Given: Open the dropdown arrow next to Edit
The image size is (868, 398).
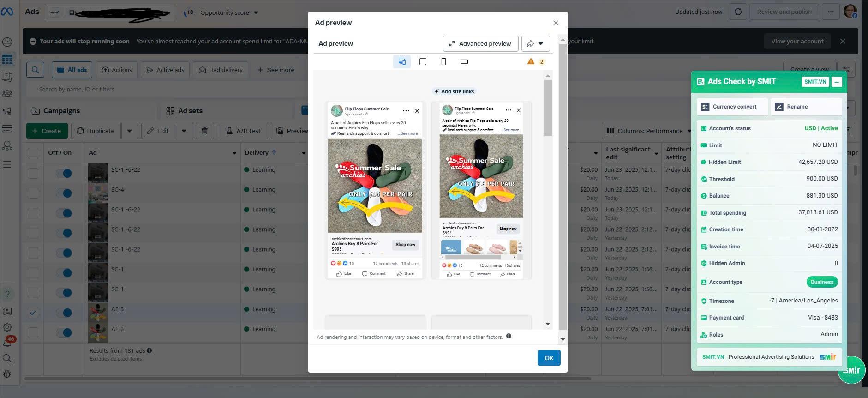Looking at the screenshot, I should click(184, 131).
